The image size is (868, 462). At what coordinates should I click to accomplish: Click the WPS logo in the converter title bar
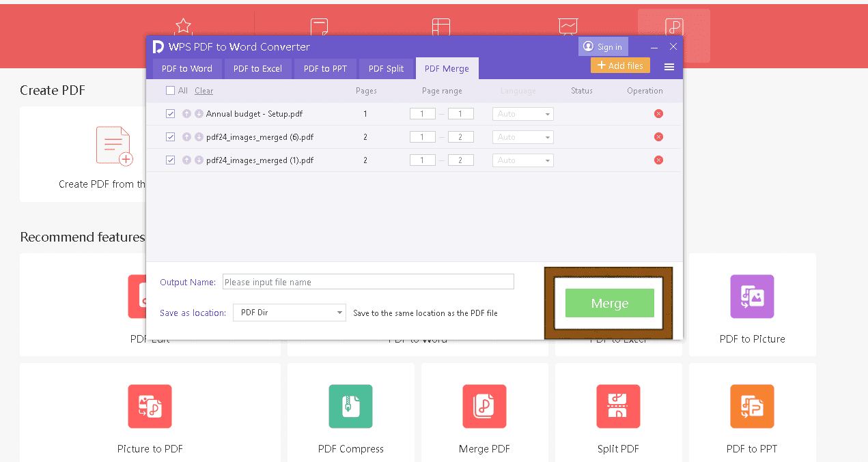(158, 46)
